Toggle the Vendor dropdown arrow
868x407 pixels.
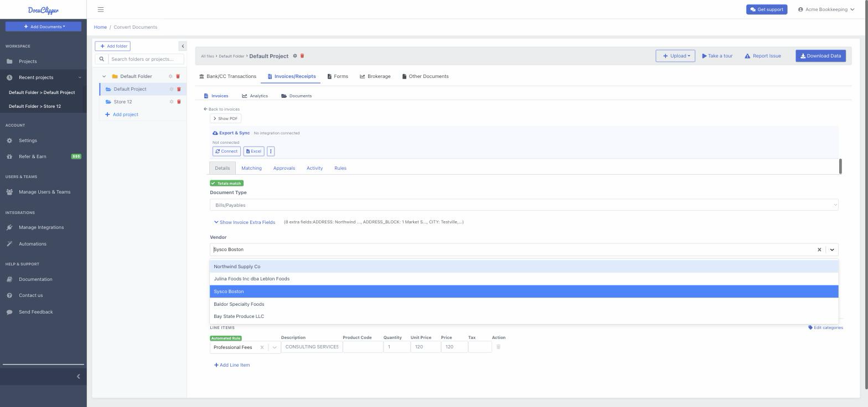[x=831, y=250]
